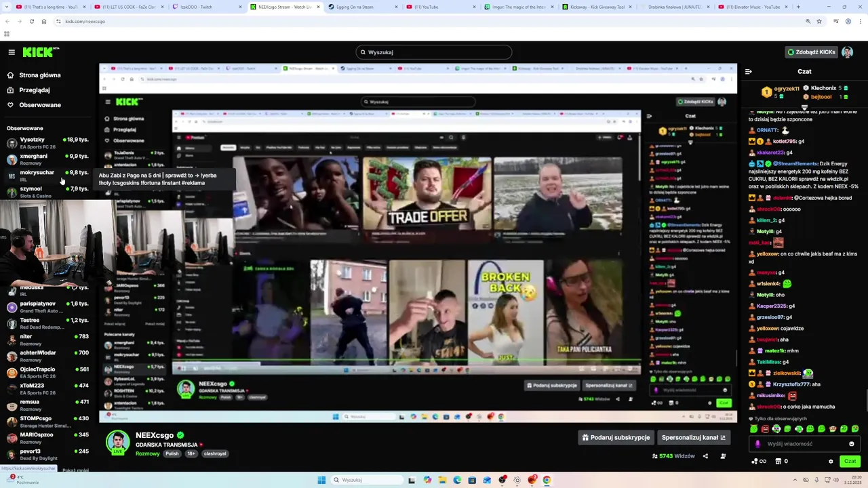Open the user profile avatar menu
Image resolution: width=868 pixels, height=488 pixels.
point(847,52)
